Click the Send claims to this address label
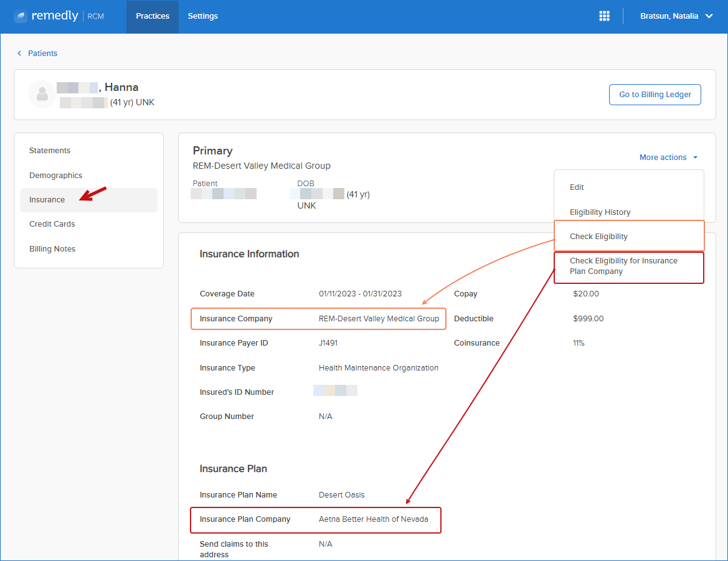This screenshot has height=561, width=728. (x=234, y=549)
